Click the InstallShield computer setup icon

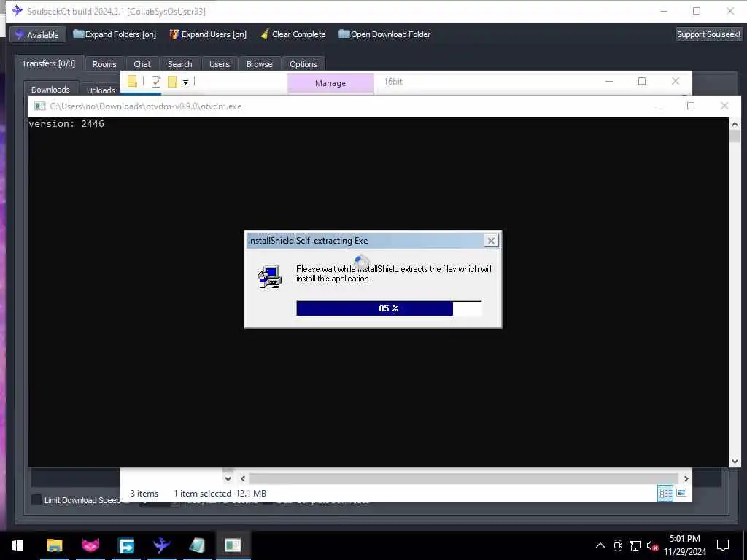pyautogui.click(x=270, y=276)
